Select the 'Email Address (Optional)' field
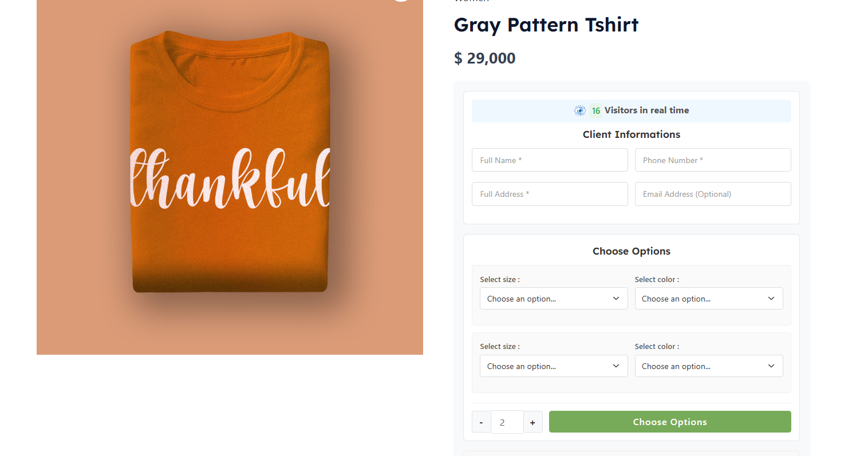The image size is (868, 456). 712,193
